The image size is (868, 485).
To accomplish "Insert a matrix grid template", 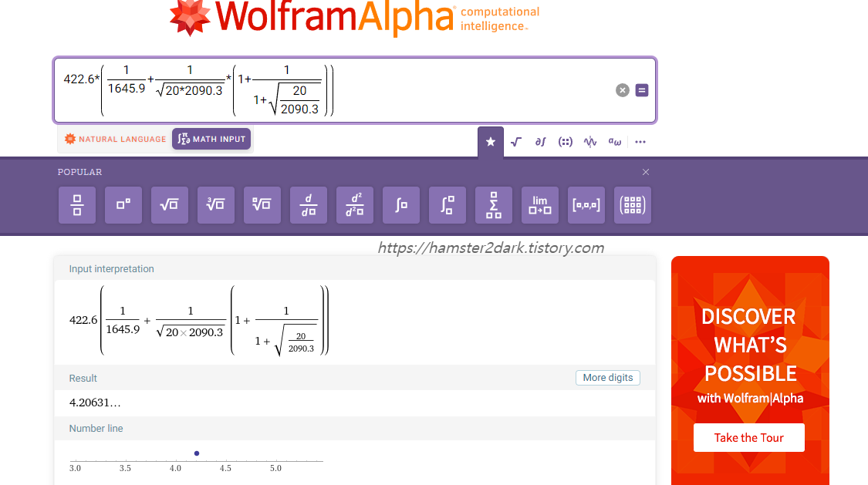I will pyautogui.click(x=633, y=205).
